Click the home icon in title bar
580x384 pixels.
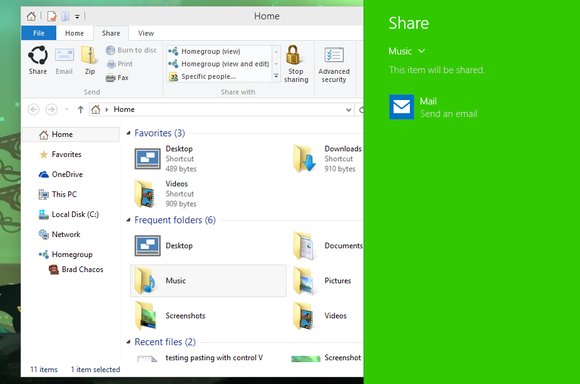coord(31,16)
